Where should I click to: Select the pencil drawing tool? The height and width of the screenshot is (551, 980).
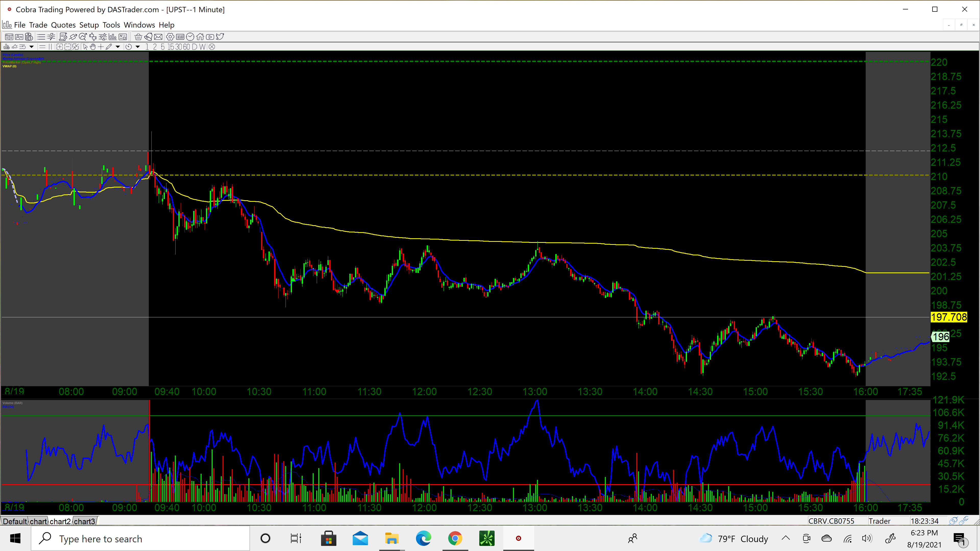109,47
